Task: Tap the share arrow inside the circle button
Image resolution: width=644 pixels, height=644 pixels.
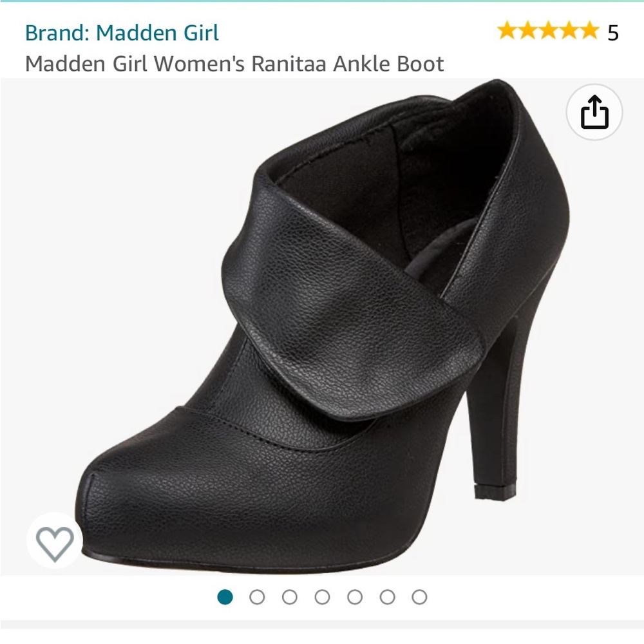Action: (x=594, y=113)
